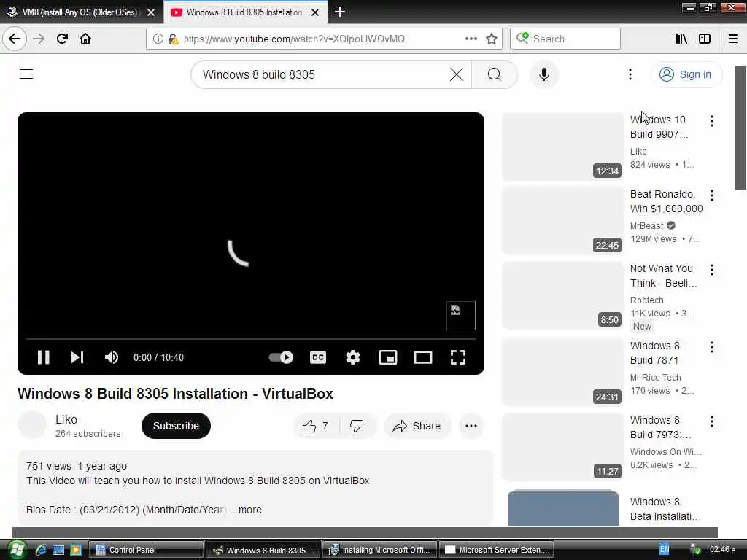Open options for Beat Ronaldo video
Screen dimensions: 747x560
[712, 195]
